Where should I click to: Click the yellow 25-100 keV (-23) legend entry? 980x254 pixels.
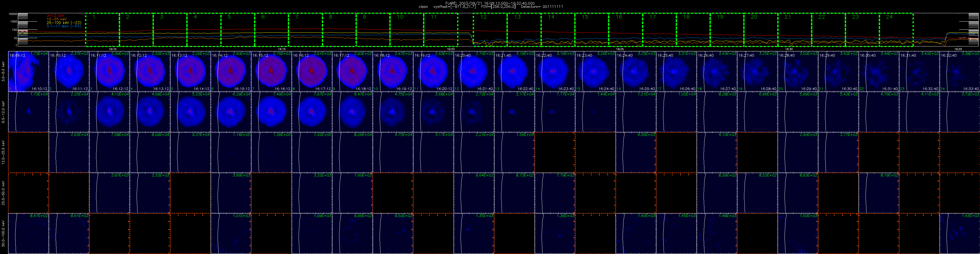pyautogui.click(x=64, y=22)
